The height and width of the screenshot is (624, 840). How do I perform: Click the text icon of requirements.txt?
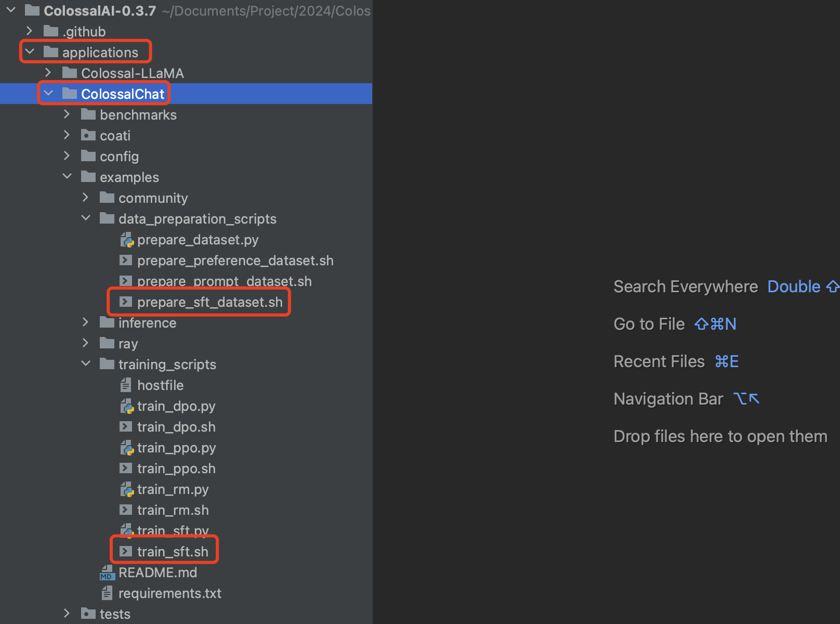click(x=107, y=592)
